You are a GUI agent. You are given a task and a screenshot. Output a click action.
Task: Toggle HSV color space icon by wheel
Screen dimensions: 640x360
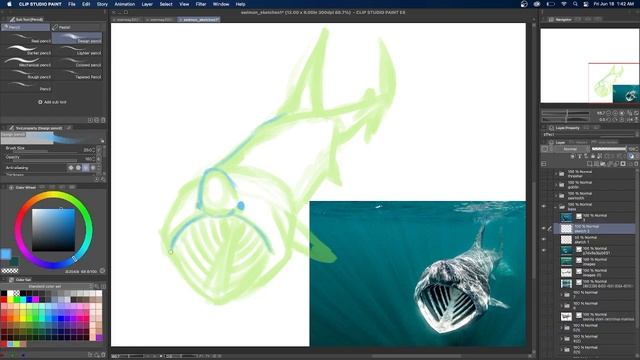[x=102, y=271]
